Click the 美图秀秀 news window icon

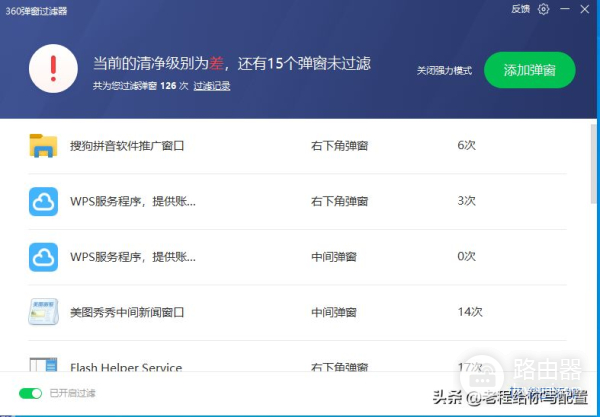point(43,312)
